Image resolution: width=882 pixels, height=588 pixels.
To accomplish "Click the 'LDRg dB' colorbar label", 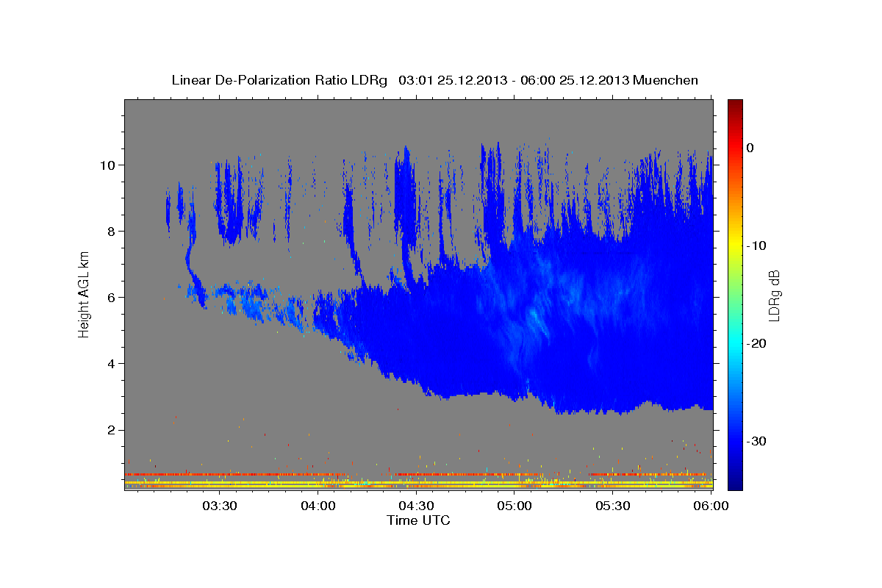I will coord(773,295).
